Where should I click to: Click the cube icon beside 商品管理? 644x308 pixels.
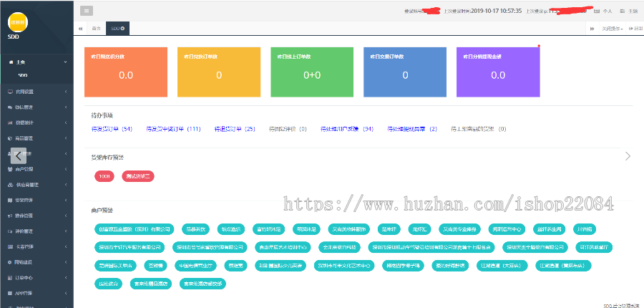[x=10, y=138]
